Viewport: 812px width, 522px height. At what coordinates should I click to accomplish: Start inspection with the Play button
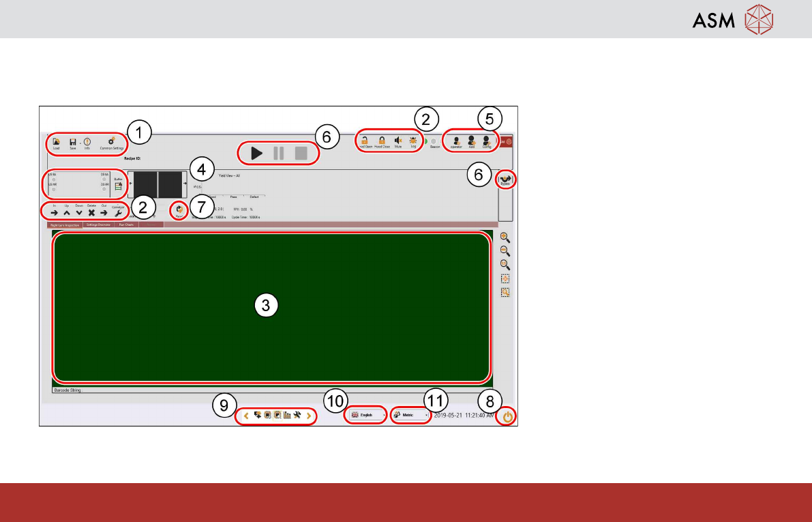(x=256, y=154)
